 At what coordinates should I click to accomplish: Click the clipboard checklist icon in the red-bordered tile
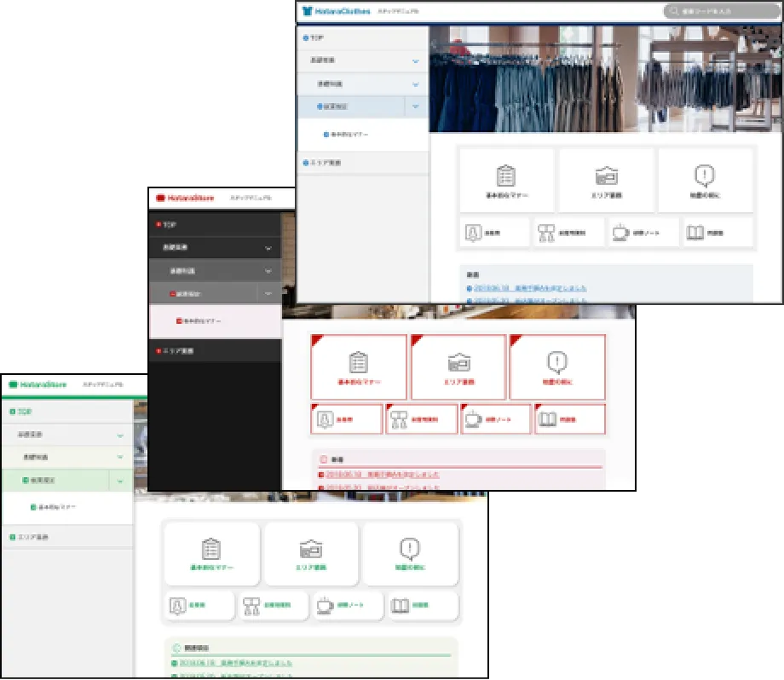click(x=359, y=362)
